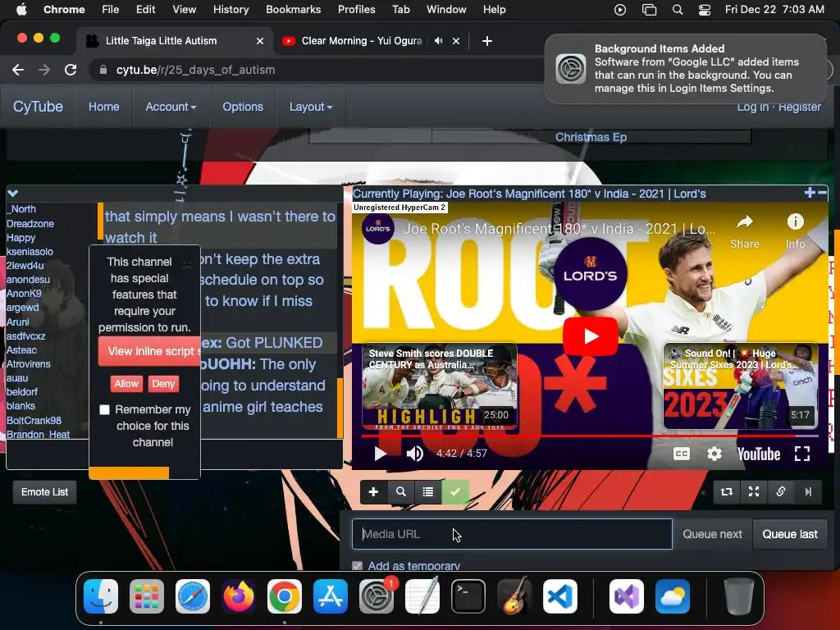The image size is (840, 630).
Task: Open the Christmas Ep link
Action: click(591, 137)
